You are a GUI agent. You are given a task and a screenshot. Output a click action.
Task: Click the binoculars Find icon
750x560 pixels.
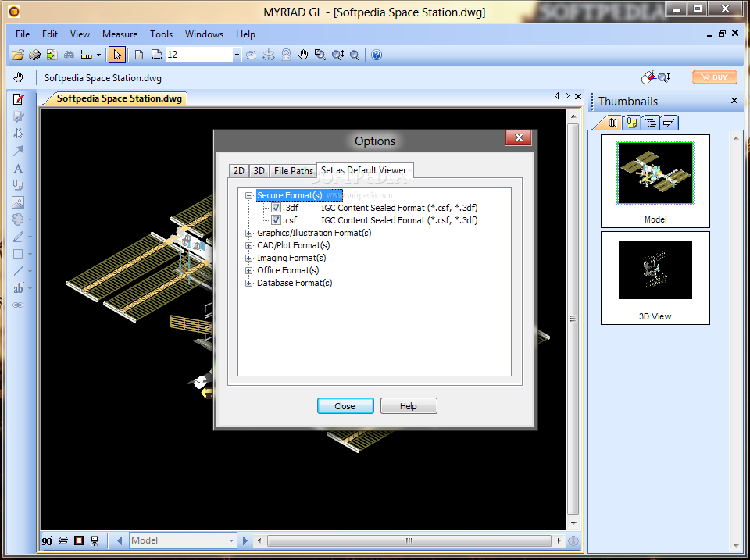click(69, 55)
